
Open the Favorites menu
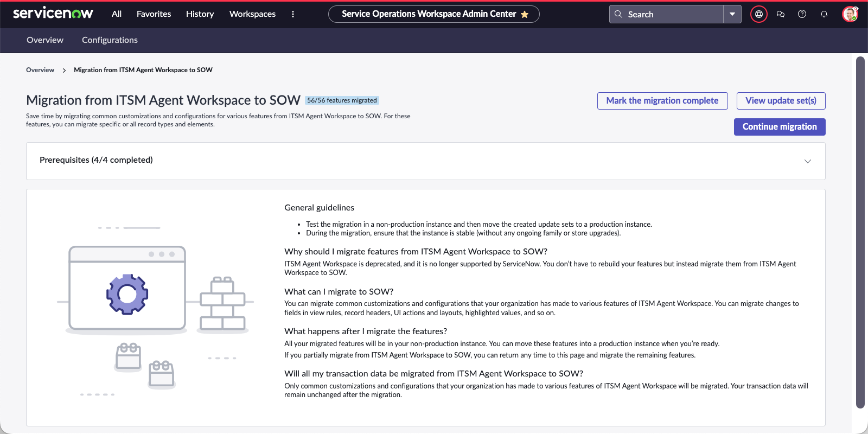[154, 14]
